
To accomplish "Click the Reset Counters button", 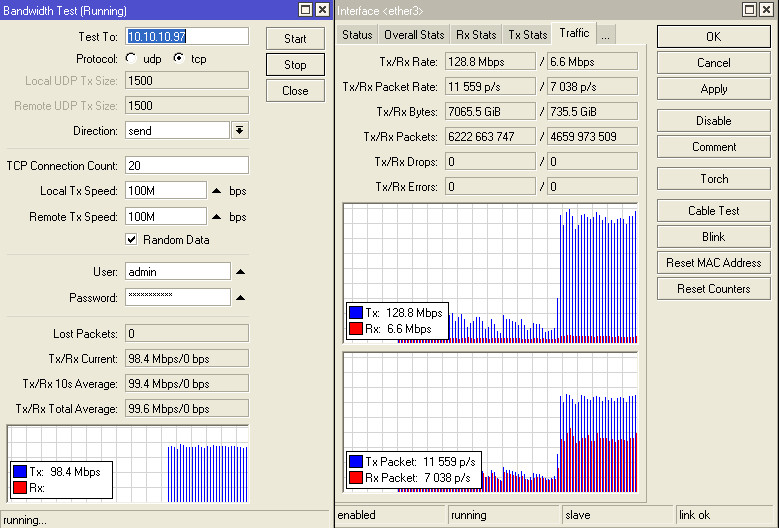I will tap(714, 289).
